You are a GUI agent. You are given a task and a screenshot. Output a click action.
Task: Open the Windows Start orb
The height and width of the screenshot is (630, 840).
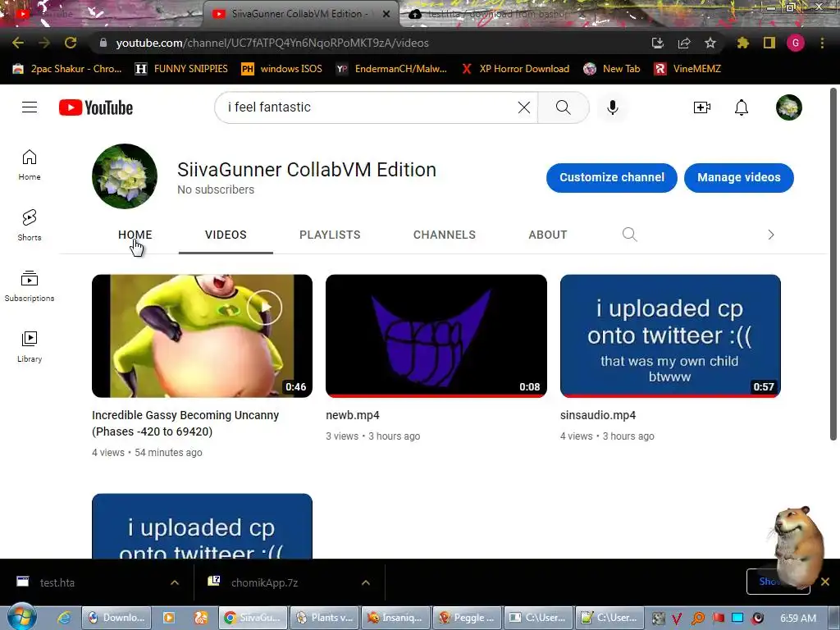point(22,617)
